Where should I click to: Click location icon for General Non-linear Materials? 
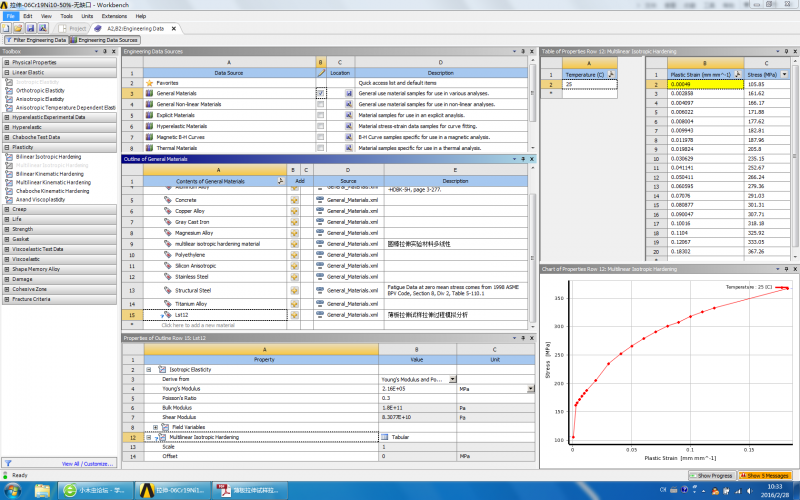[x=349, y=104]
